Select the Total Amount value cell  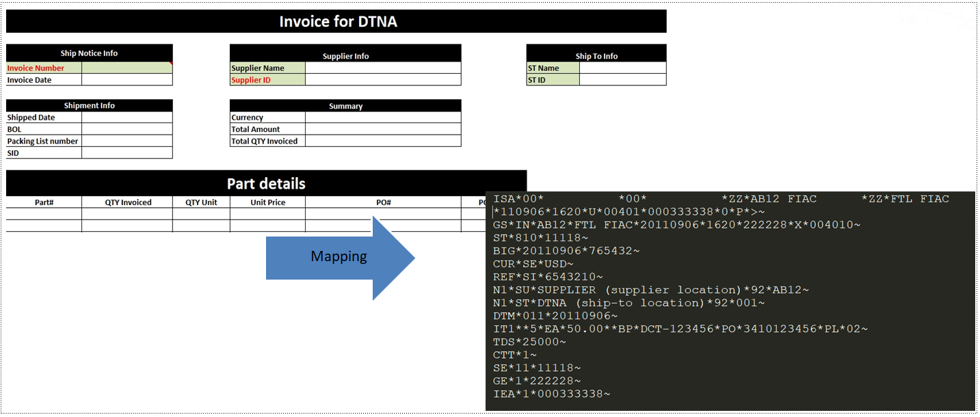coord(383,129)
